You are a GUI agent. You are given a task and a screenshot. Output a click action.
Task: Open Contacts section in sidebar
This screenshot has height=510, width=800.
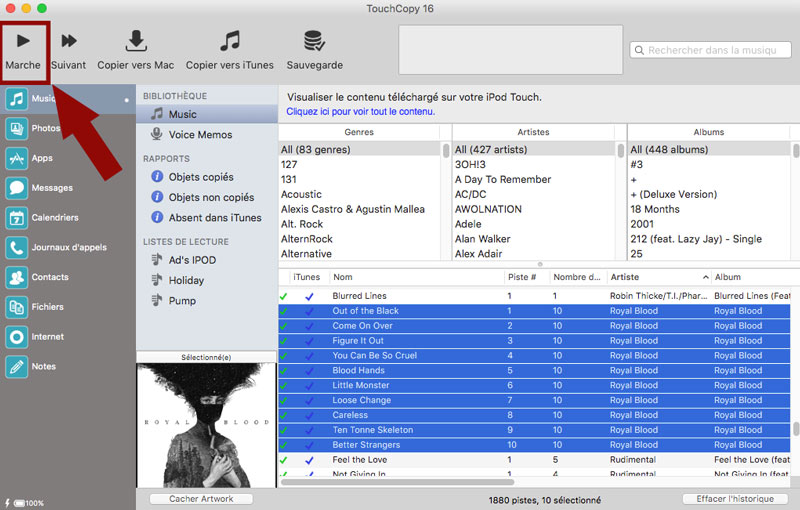[x=67, y=277]
